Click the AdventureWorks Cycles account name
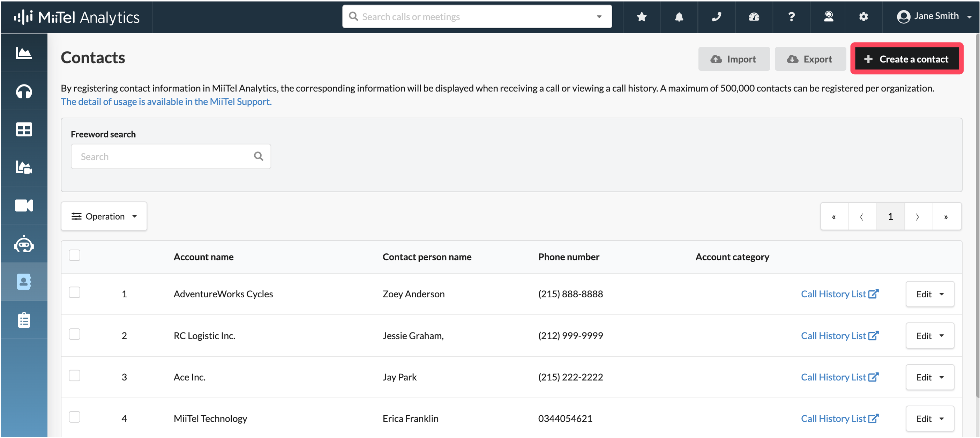 (223, 294)
